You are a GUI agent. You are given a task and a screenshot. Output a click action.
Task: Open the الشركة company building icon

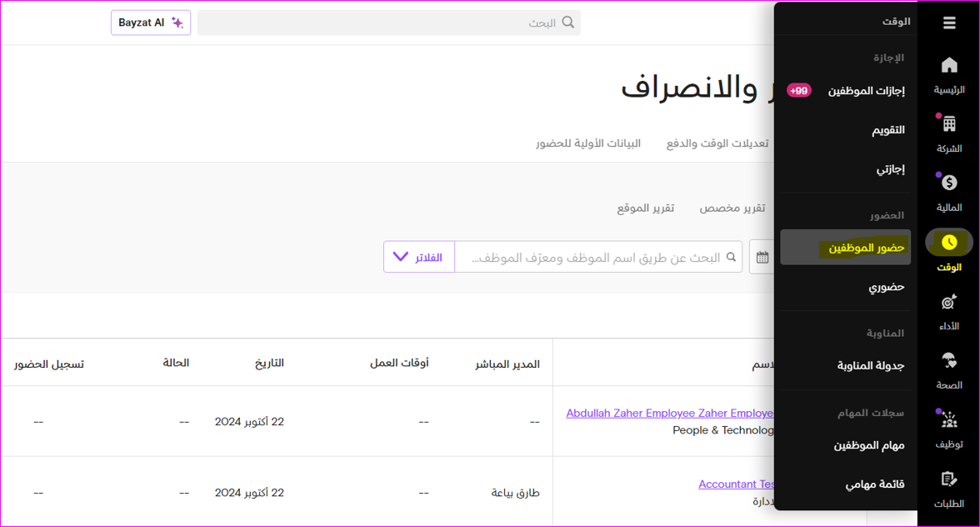click(x=949, y=125)
